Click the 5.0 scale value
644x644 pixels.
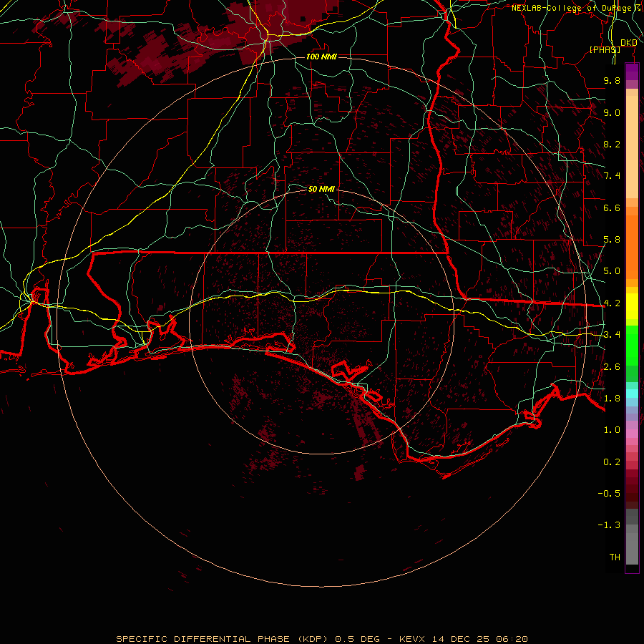[612, 271]
